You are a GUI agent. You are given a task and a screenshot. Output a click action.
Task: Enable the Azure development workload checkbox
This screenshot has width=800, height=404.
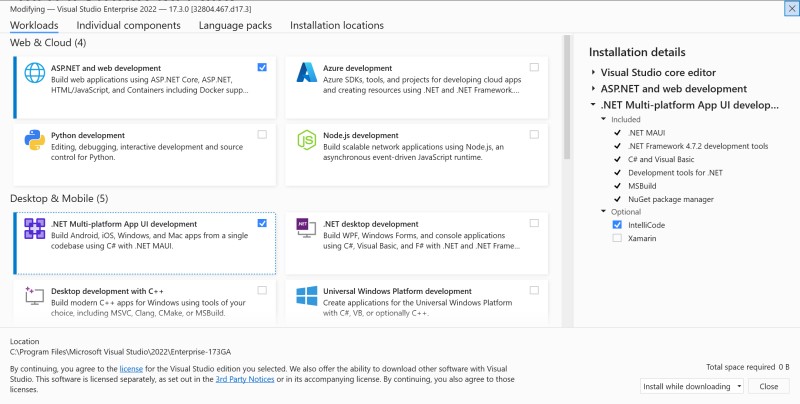point(534,67)
